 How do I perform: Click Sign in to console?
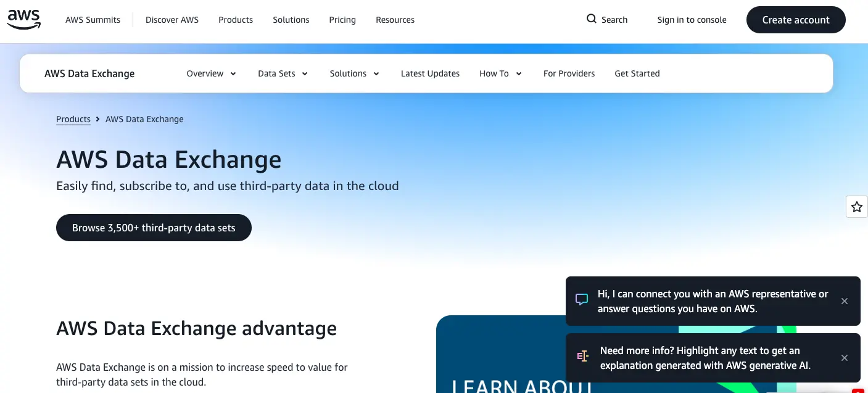(692, 20)
